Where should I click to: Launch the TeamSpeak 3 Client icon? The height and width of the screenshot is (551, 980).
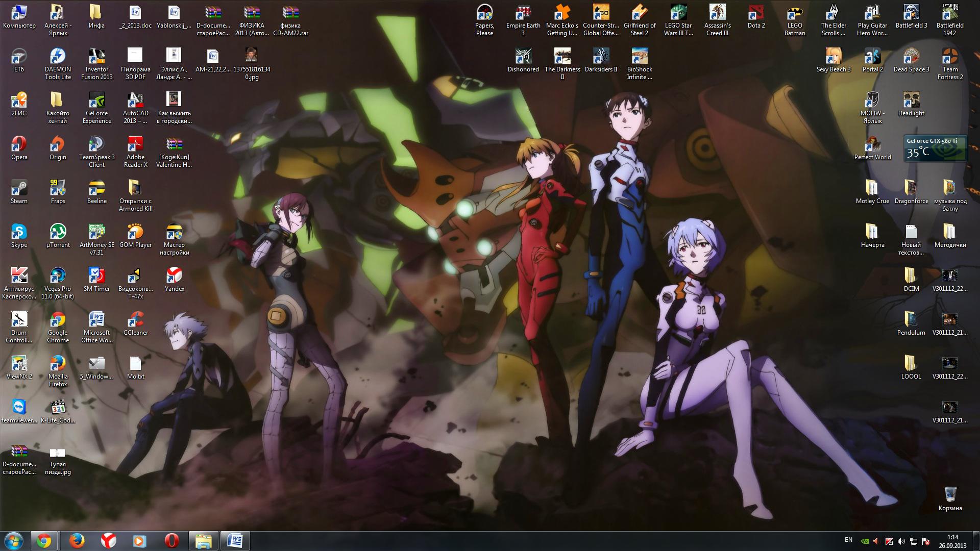(x=96, y=144)
